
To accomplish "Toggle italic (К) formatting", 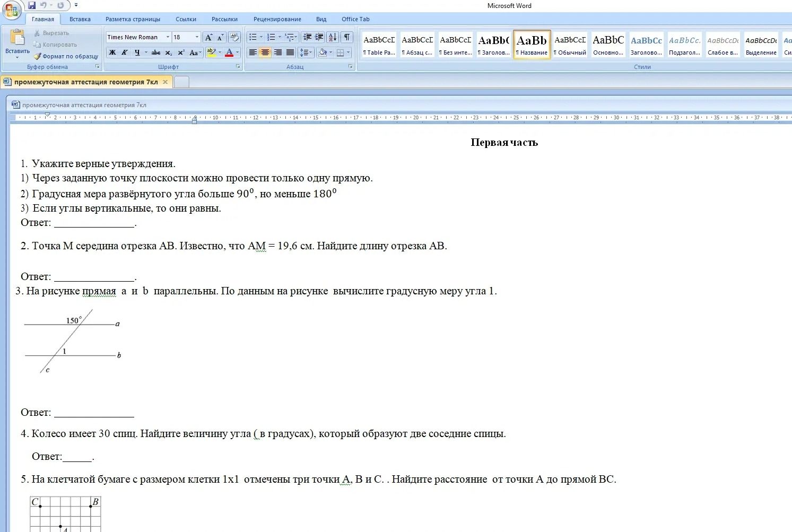I will pyautogui.click(x=124, y=53).
